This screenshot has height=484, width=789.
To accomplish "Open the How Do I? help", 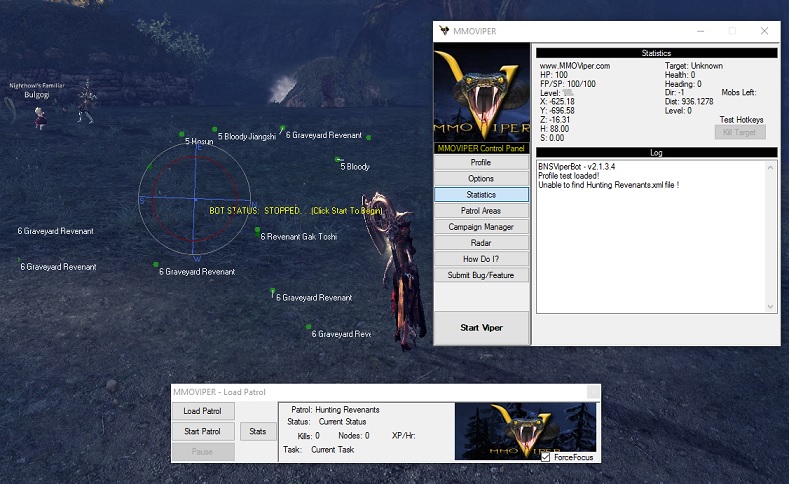I will click(481, 259).
